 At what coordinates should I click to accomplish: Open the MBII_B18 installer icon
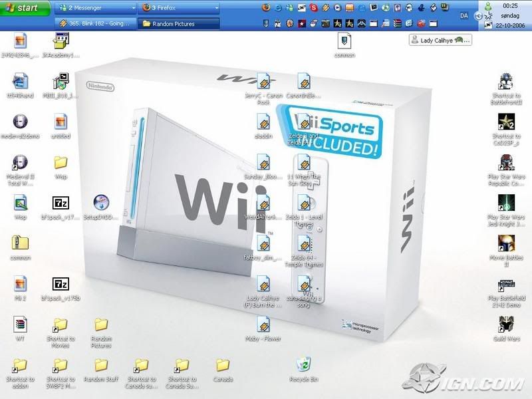pos(61,86)
